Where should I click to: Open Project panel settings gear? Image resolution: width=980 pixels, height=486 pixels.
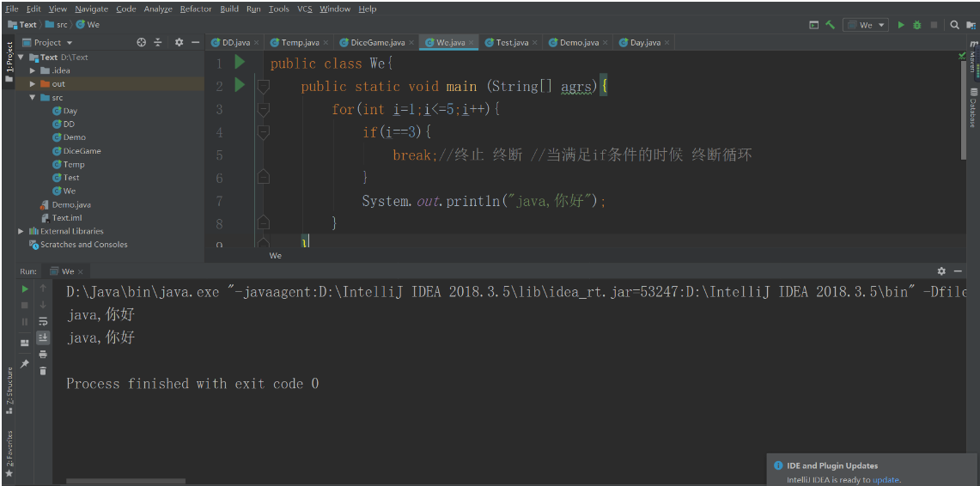180,42
